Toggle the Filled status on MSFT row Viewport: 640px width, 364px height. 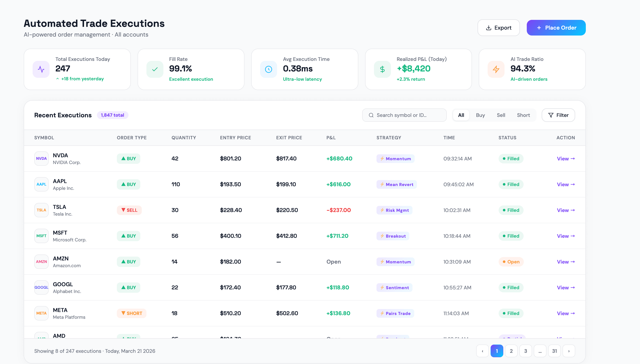(511, 236)
